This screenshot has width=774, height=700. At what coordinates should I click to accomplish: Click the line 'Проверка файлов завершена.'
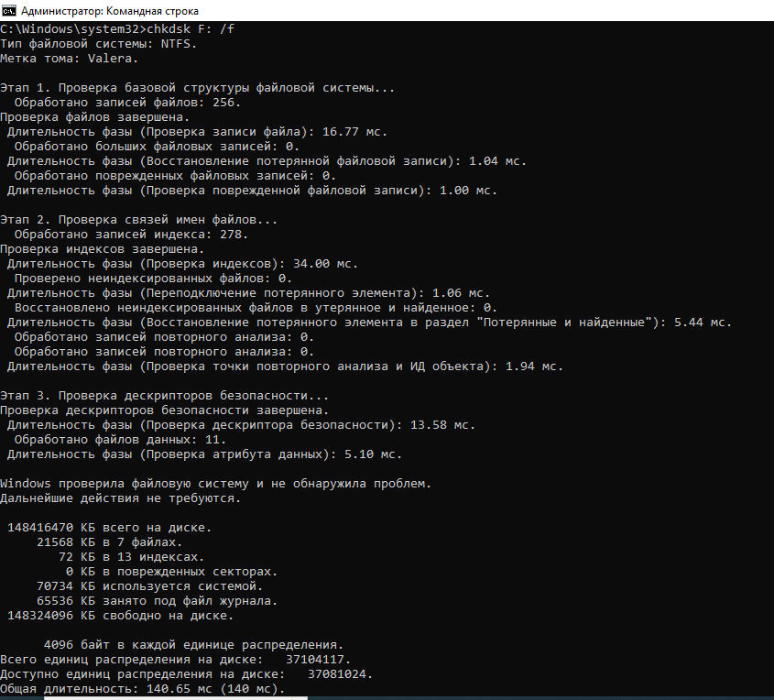click(94, 117)
